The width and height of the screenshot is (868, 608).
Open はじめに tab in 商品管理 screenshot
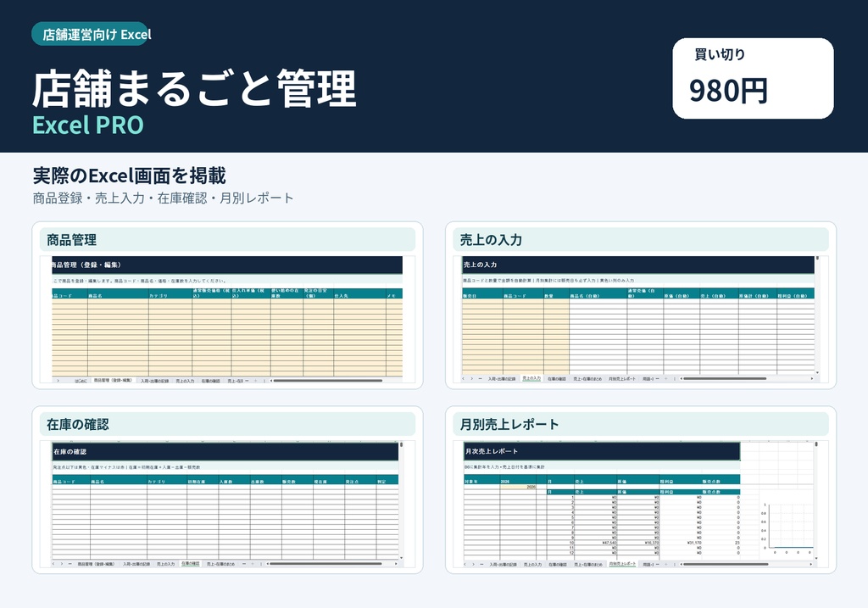pos(81,381)
